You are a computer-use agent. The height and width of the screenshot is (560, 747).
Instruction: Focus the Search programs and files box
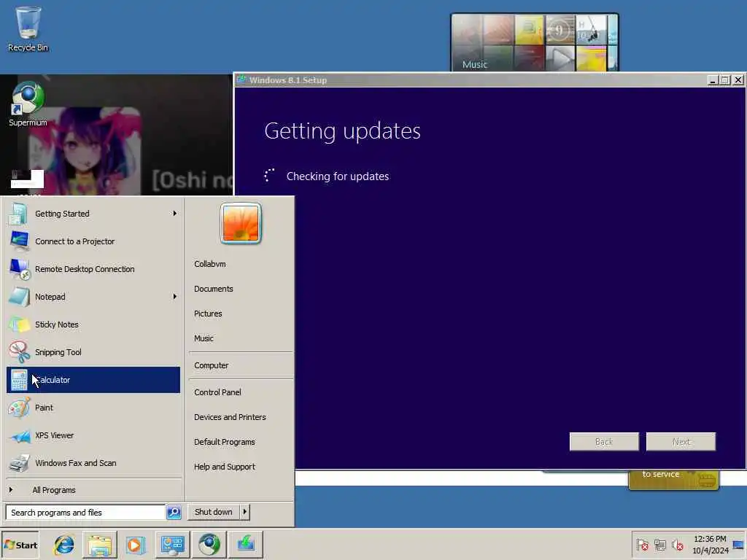coord(85,513)
